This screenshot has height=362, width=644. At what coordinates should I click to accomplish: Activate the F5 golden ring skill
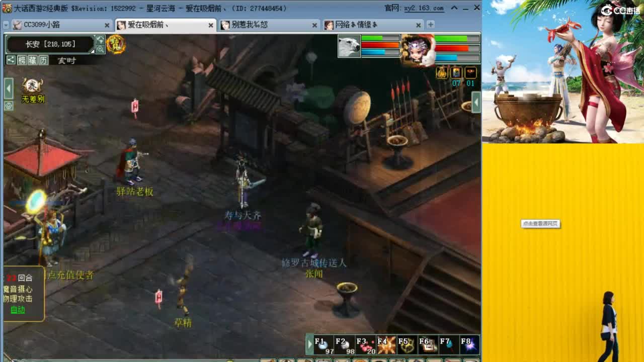click(407, 345)
